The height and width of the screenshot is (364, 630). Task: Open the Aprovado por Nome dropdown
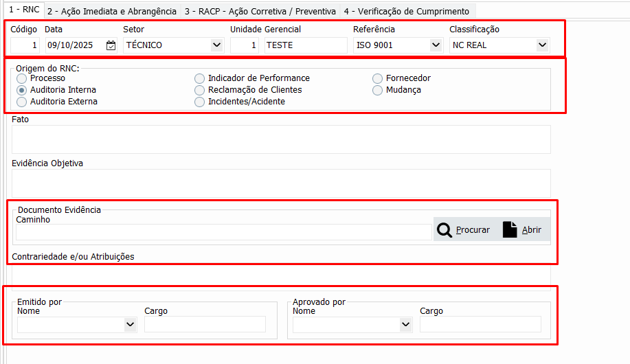point(405,324)
